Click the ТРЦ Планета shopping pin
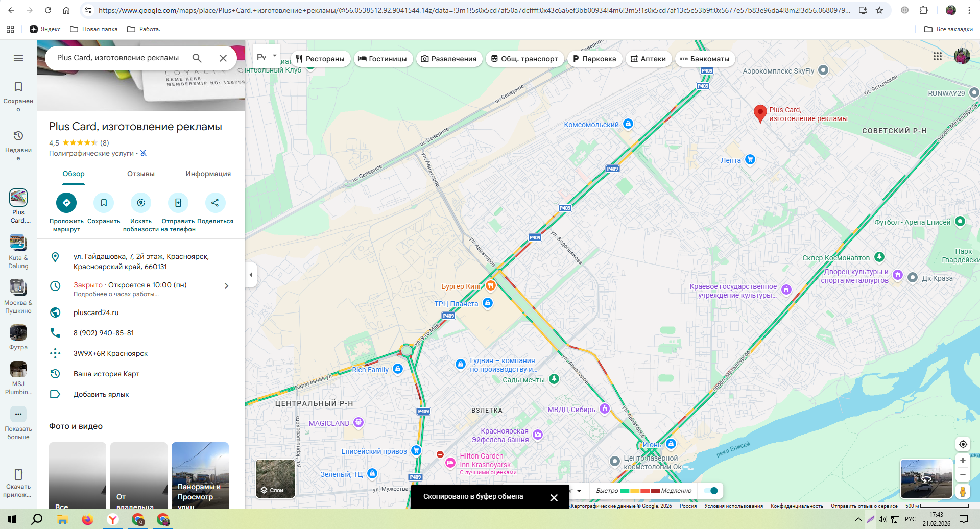Image resolution: width=980 pixels, height=529 pixels. tap(488, 303)
